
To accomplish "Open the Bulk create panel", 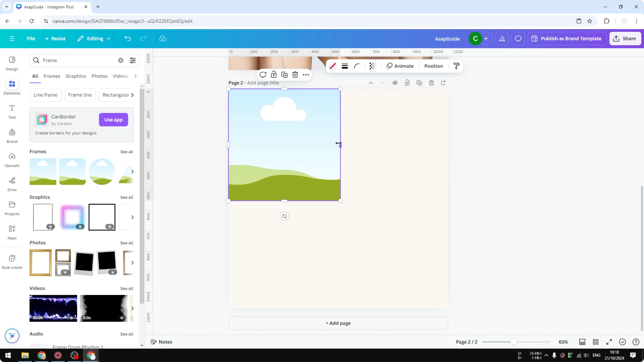I will click(x=12, y=261).
